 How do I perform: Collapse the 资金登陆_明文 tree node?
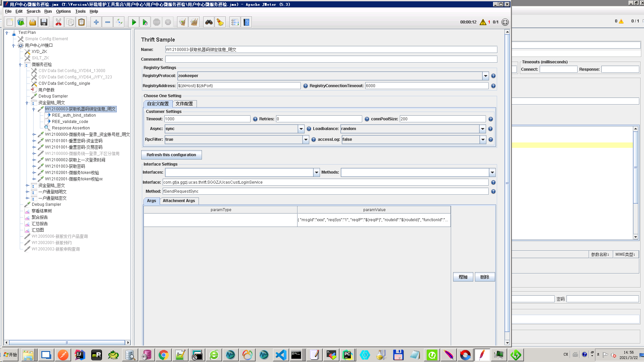coord(27,103)
